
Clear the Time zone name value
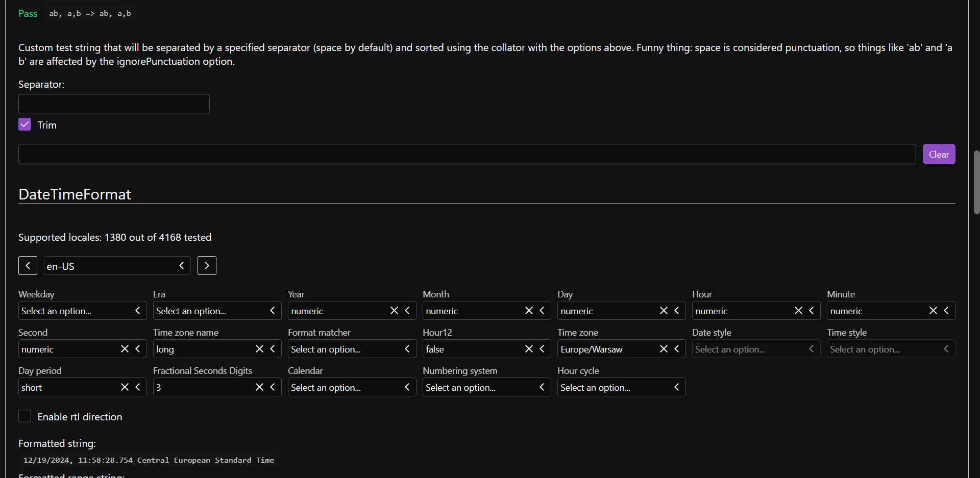[x=259, y=349]
